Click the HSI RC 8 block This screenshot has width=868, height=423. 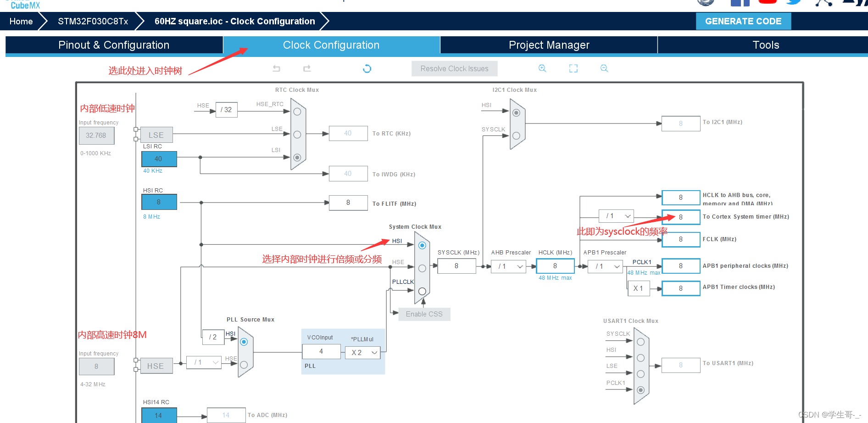(159, 202)
